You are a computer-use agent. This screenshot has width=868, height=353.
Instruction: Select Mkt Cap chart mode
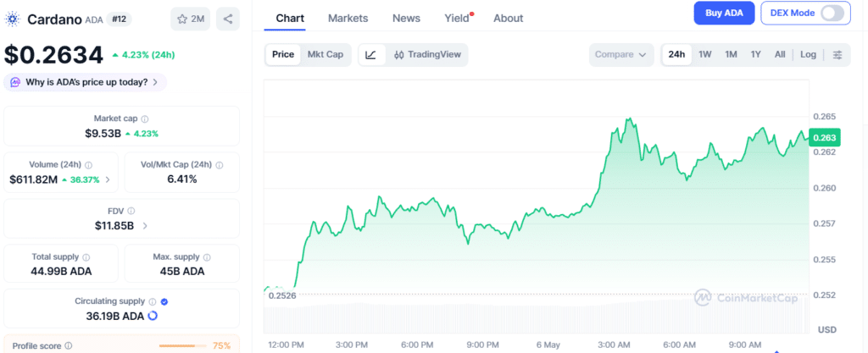click(325, 55)
